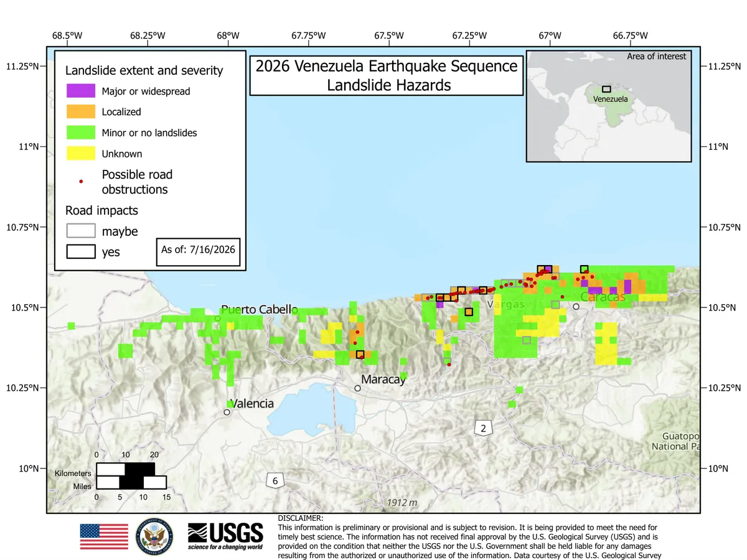Click the black area box in inset map
Viewport: 747px width, 560px height.
click(606, 90)
